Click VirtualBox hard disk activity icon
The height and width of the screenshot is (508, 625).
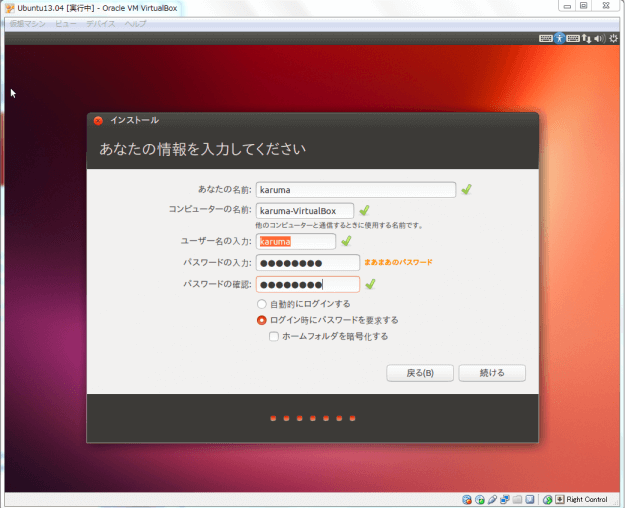pyautogui.click(x=467, y=500)
